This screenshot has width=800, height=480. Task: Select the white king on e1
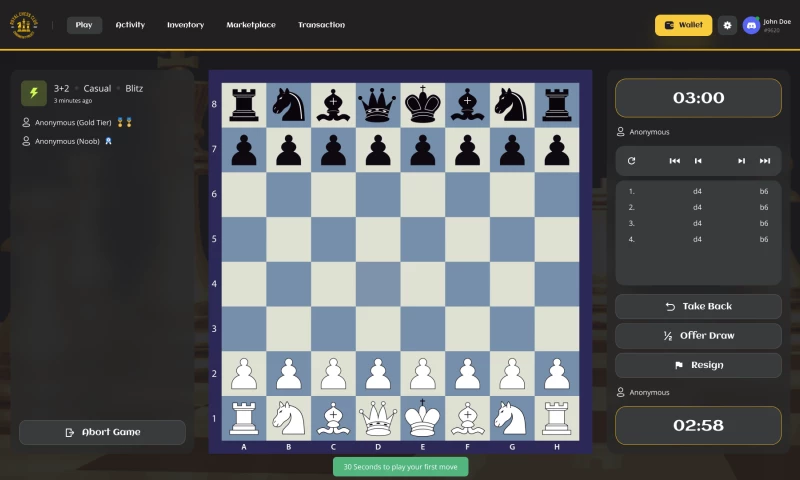pos(422,418)
